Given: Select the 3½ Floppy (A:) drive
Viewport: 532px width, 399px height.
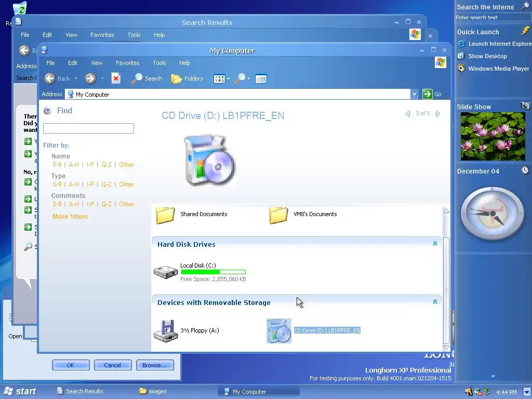Looking at the screenshot, I should [x=187, y=331].
